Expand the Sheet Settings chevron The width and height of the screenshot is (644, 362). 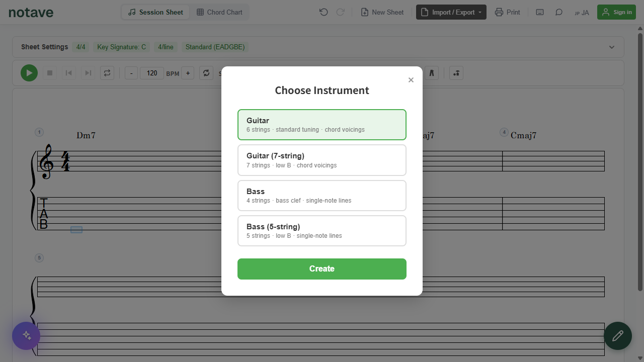pyautogui.click(x=612, y=47)
